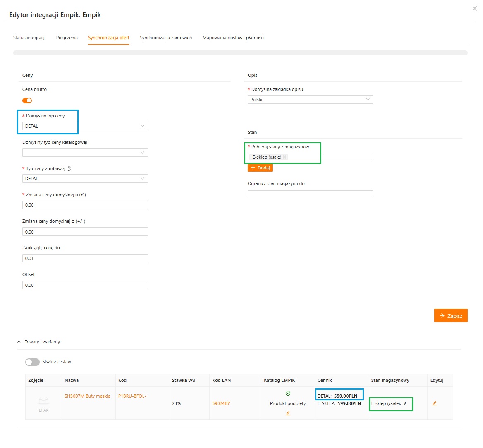Enable the Stwórz zestaw toggle

click(32, 362)
